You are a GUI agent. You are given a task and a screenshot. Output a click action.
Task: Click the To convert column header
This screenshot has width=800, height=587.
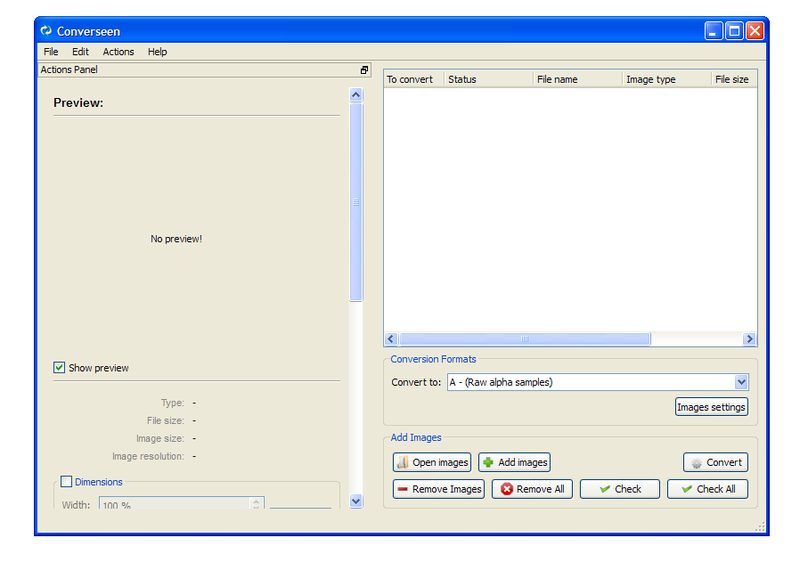pyautogui.click(x=414, y=80)
